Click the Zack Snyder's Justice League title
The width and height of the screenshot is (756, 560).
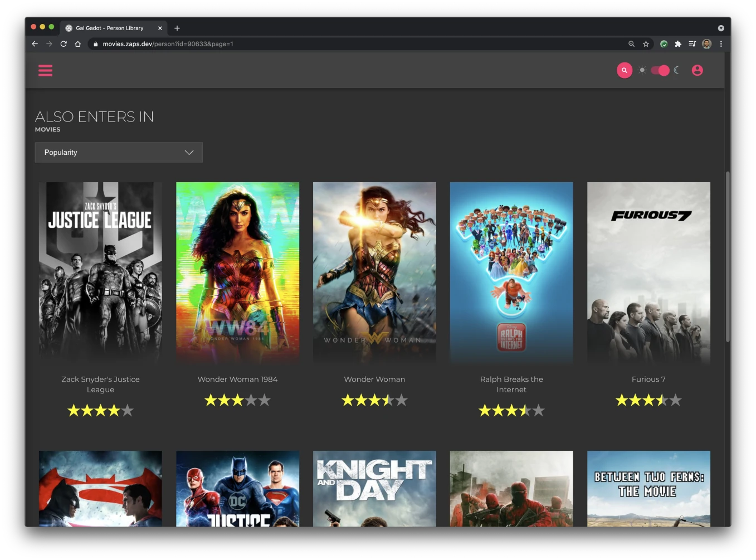pos(100,384)
